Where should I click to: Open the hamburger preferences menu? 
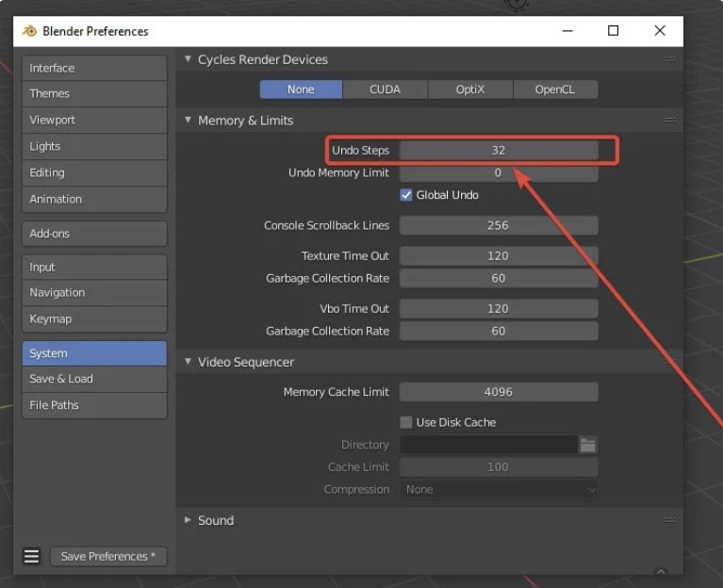pos(31,556)
